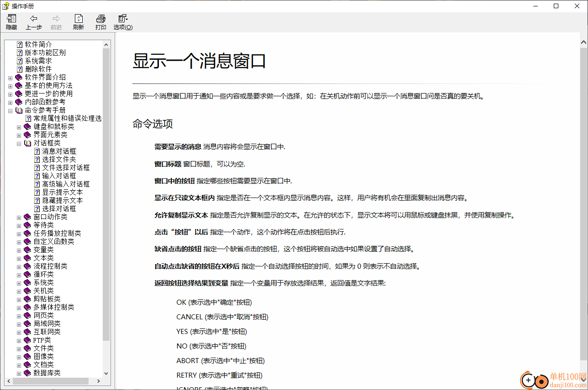
Task: Click the topic icon of 常规属性和错误处理选
Action: tap(28, 118)
